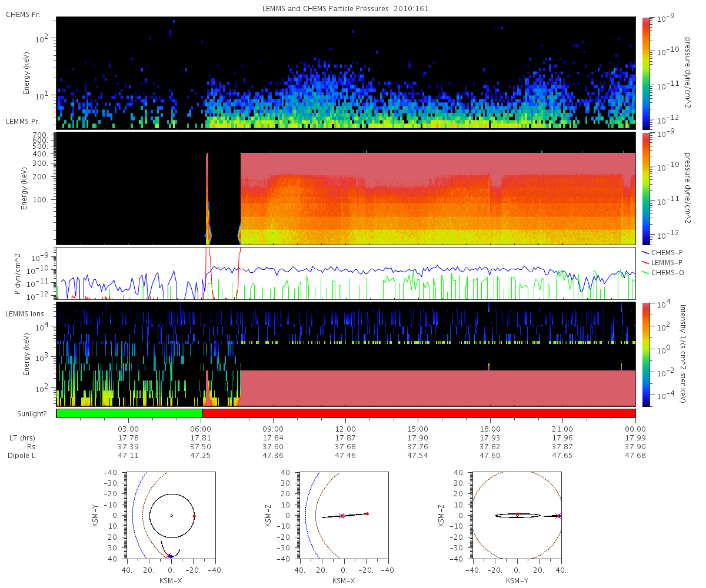Select the 15:00 time tick label

[x=418, y=429]
